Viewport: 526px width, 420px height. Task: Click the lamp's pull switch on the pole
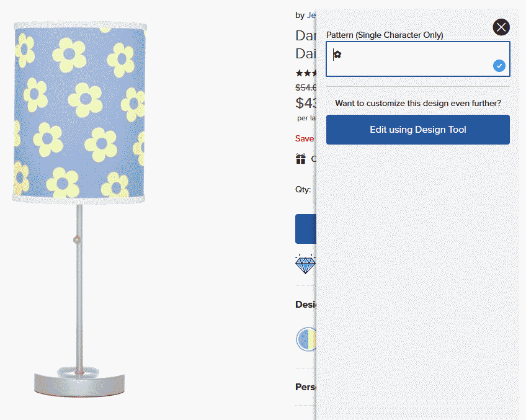tap(77, 239)
